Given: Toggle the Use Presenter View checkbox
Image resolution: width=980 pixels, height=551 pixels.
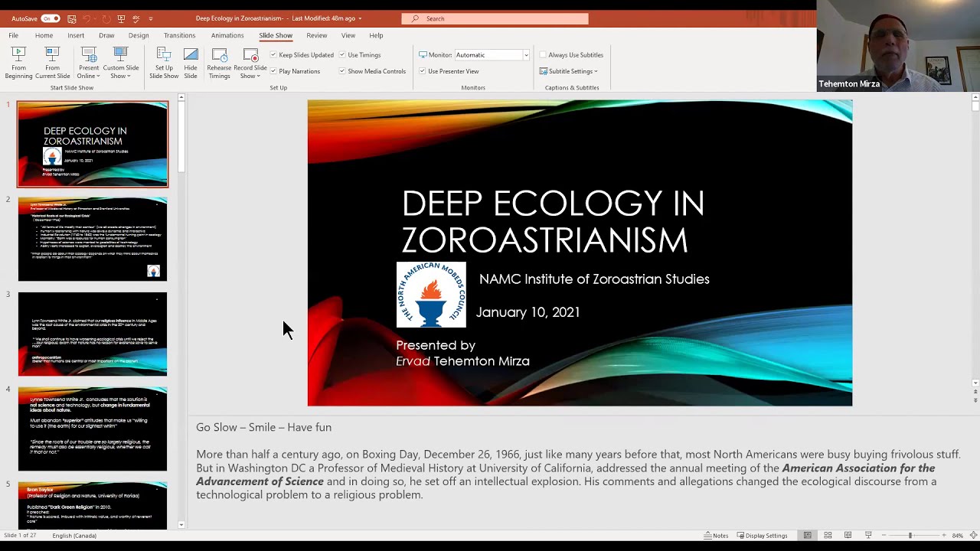Looking at the screenshot, I should point(422,71).
